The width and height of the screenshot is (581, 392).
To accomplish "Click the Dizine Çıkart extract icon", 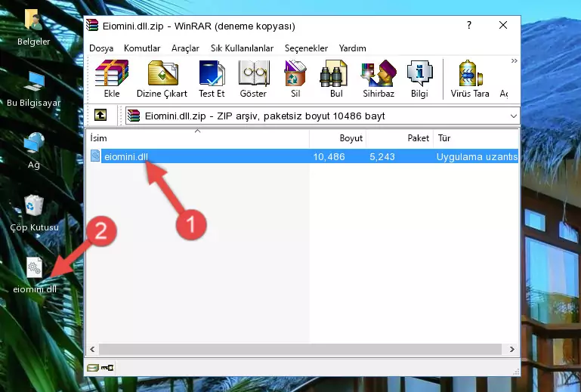I will pos(162,79).
